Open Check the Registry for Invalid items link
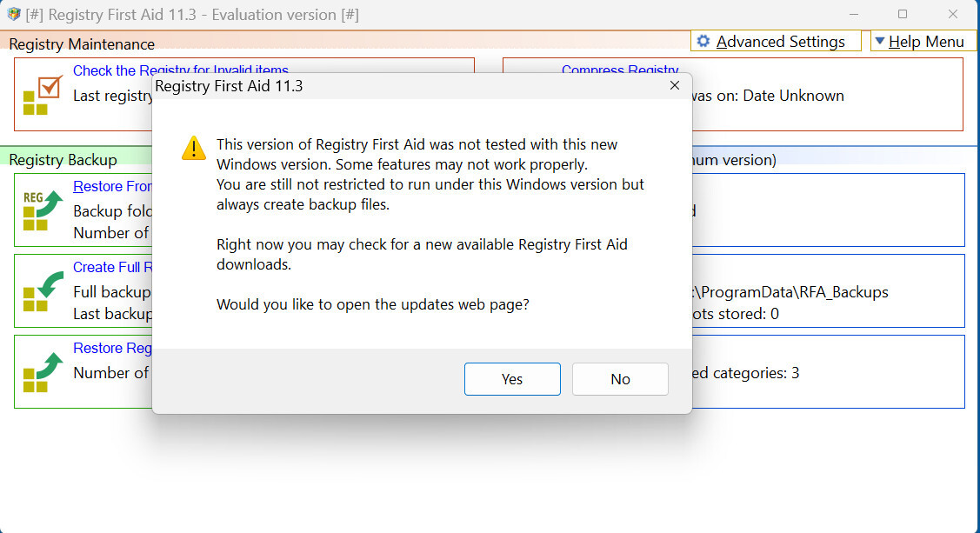This screenshot has width=980, height=533. [180, 70]
